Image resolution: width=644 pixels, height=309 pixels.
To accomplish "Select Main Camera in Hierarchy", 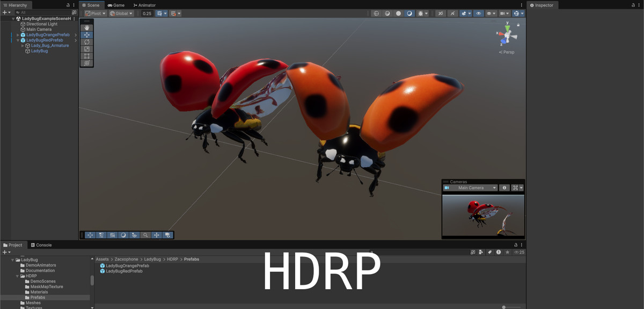I will click(39, 30).
